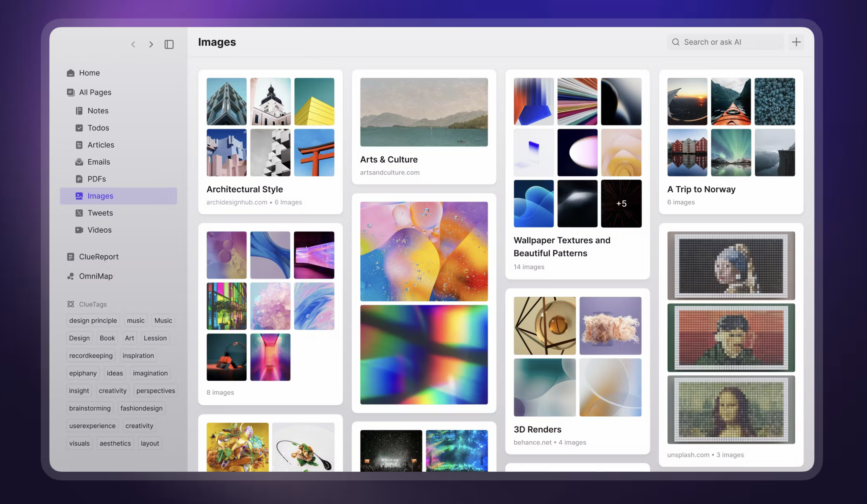Click the back navigation arrow

click(x=134, y=44)
